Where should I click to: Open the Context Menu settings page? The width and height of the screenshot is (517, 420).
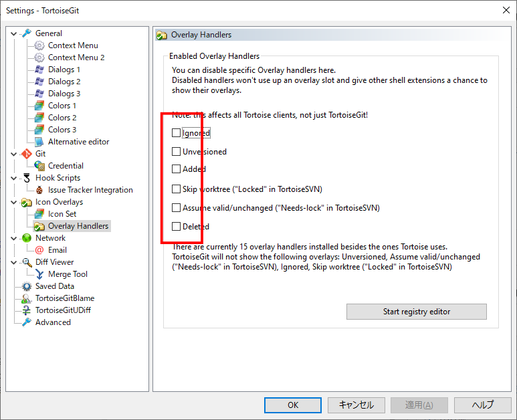click(73, 45)
